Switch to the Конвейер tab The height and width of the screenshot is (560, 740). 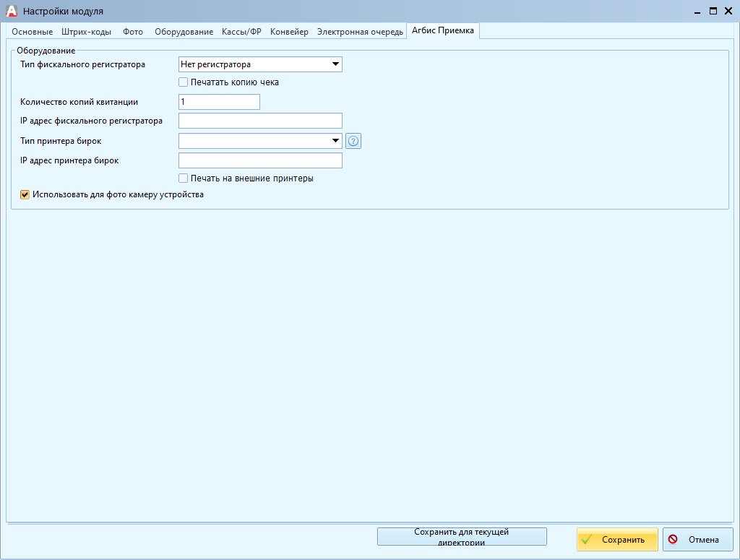[289, 32]
